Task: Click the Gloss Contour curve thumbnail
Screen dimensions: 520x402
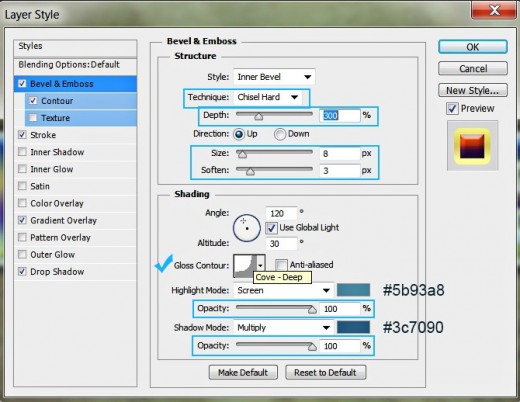Action: (x=245, y=266)
